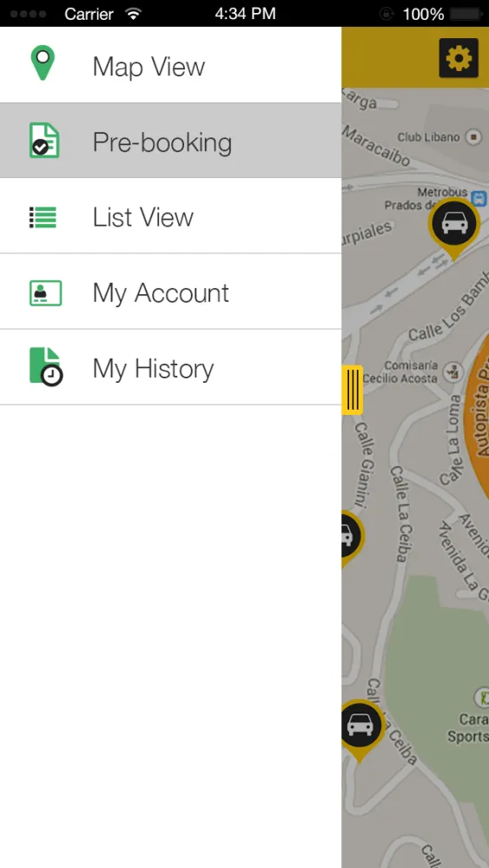Tap the My History clock document icon
This screenshot has width=489, height=868.
pyautogui.click(x=46, y=366)
